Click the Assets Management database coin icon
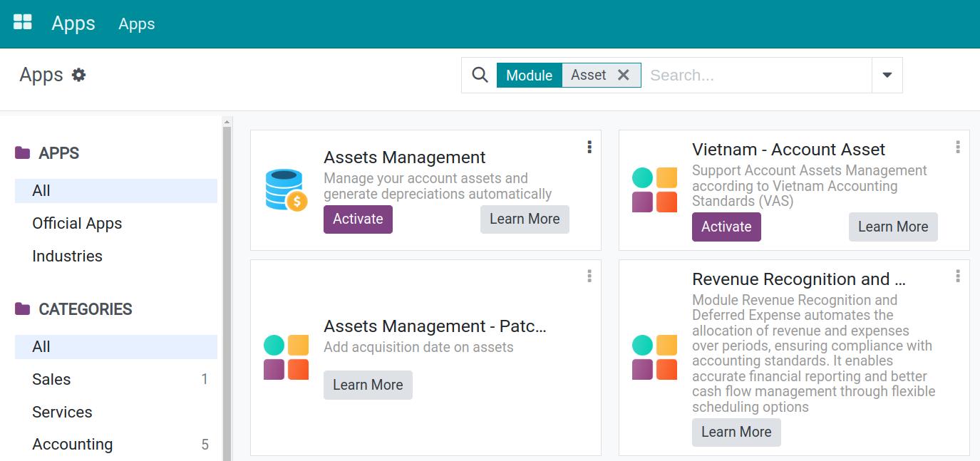 point(286,190)
